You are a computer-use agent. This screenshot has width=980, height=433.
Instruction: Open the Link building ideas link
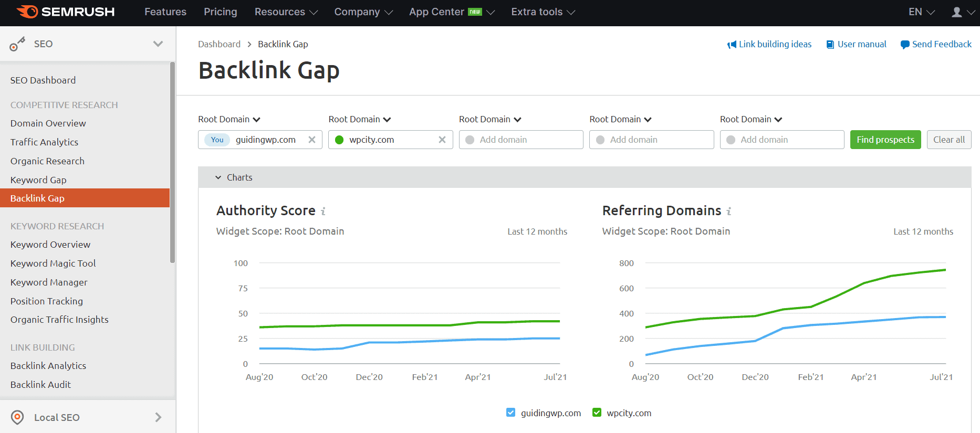click(769, 45)
